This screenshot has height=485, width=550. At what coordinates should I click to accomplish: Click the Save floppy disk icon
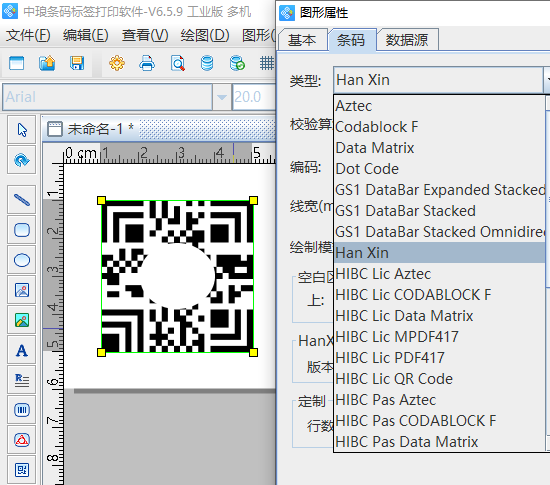coord(77,63)
